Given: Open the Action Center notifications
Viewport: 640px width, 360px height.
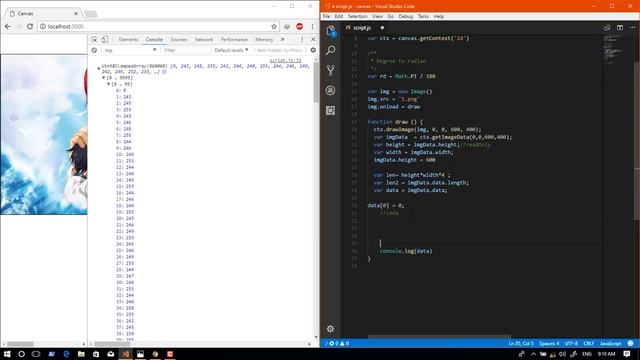Looking at the screenshot, I should pos(627,354).
